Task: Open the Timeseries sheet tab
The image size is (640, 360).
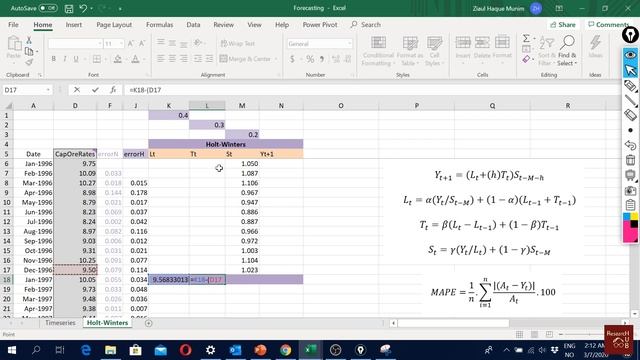Action: click(60, 323)
